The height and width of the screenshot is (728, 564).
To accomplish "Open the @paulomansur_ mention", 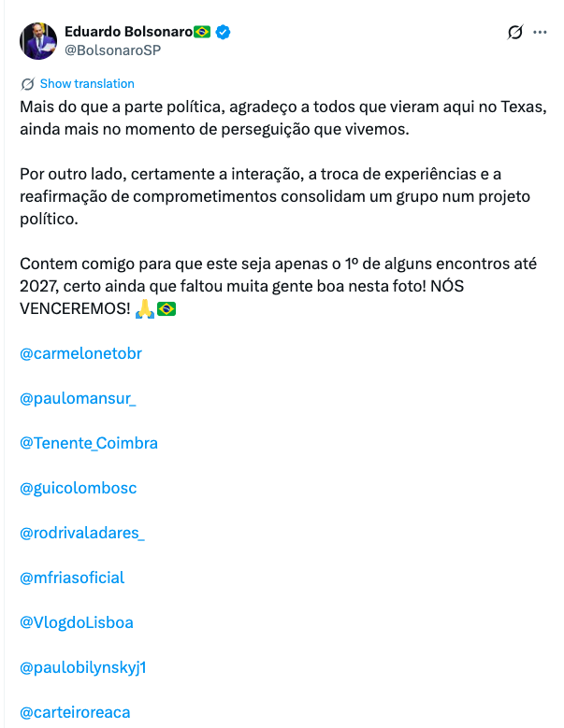I will [x=79, y=398].
